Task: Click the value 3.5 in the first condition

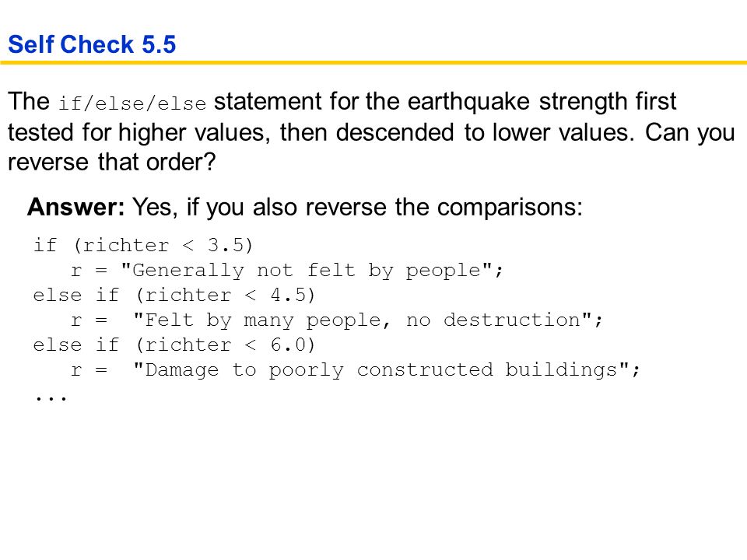Action: 226,245
